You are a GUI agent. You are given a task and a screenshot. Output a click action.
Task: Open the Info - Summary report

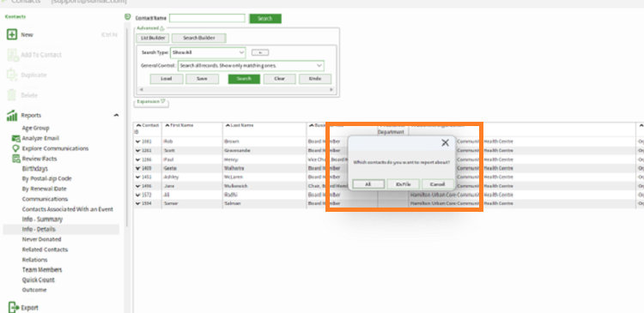pyautogui.click(x=42, y=219)
